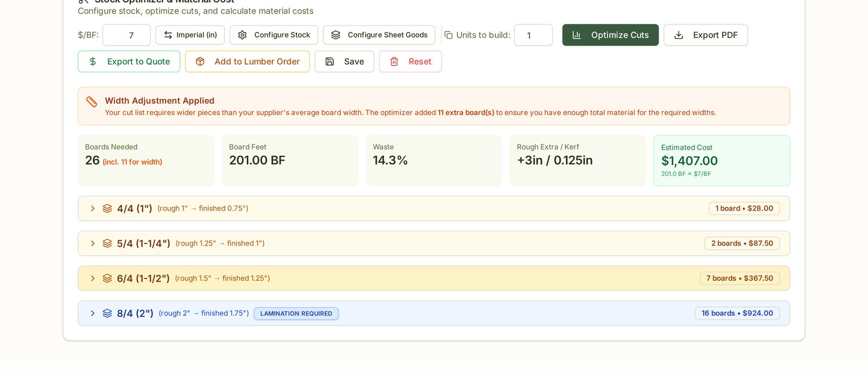The height and width of the screenshot is (375, 868).
Task: Click the "16 boards • $924.00" badge
Action: (x=737, y=313)
